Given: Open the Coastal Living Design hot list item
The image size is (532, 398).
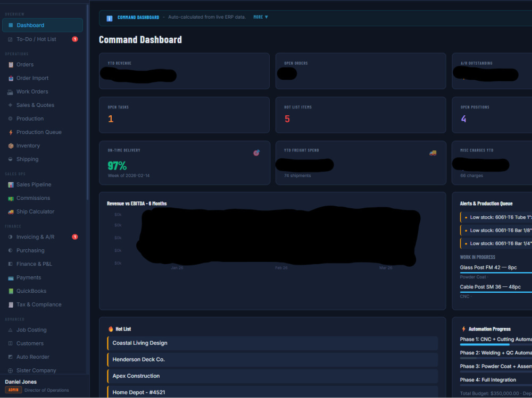Looking at the screenshot, I should [272, 343].
